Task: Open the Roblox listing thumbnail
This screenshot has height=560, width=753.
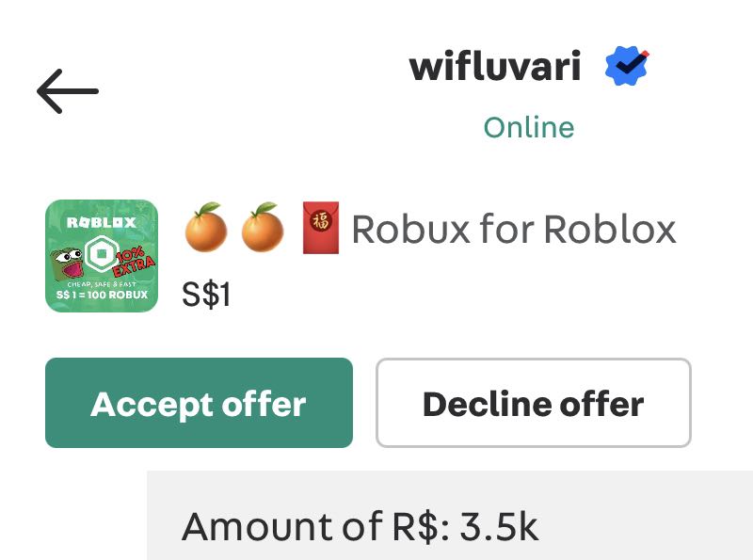Action: pyautogui.click(x=102, y=254)
